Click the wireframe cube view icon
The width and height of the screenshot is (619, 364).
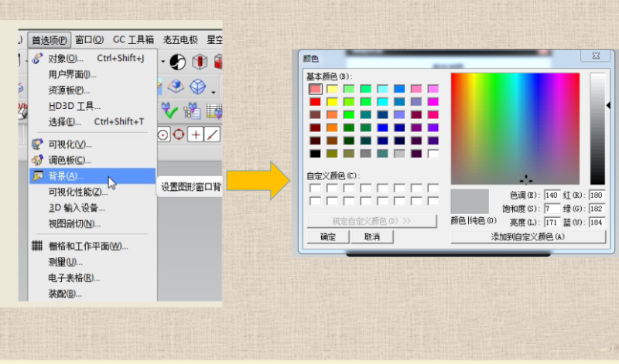pos(198,87)
